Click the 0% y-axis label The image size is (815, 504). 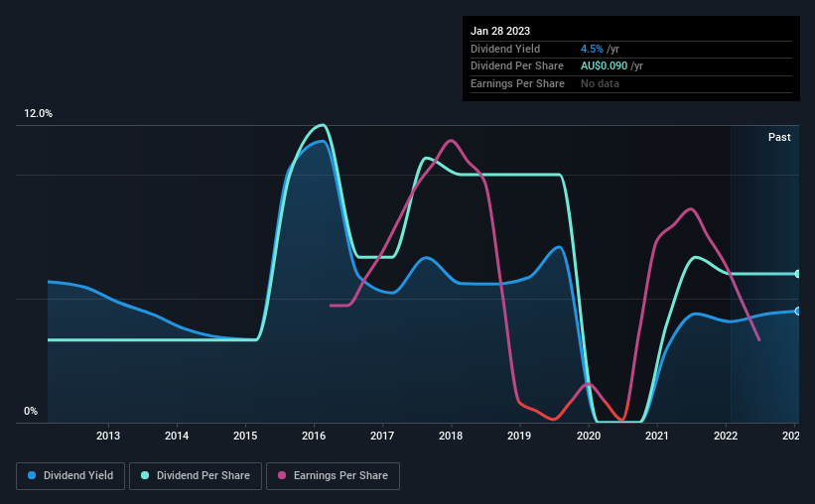[x=31, y=412]
